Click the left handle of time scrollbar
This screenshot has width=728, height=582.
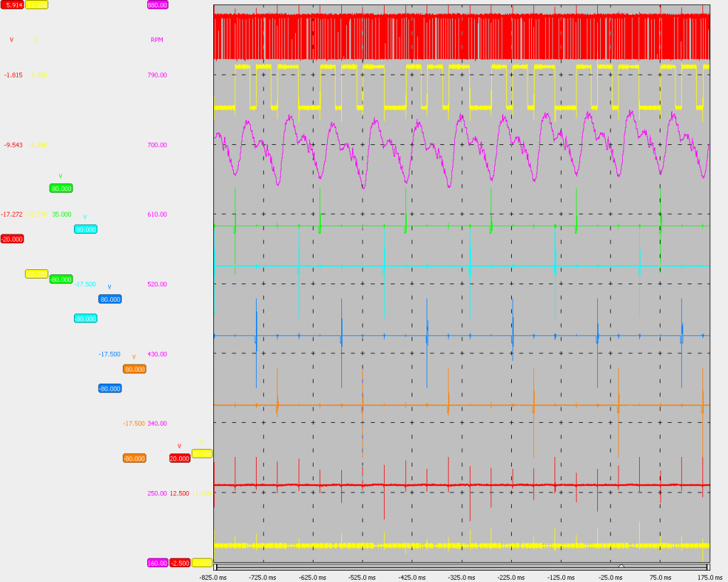click(x=215, y=566)
